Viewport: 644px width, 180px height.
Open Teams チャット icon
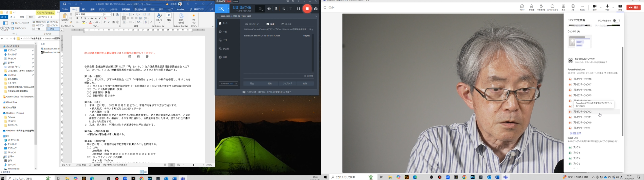coord(522,7)
